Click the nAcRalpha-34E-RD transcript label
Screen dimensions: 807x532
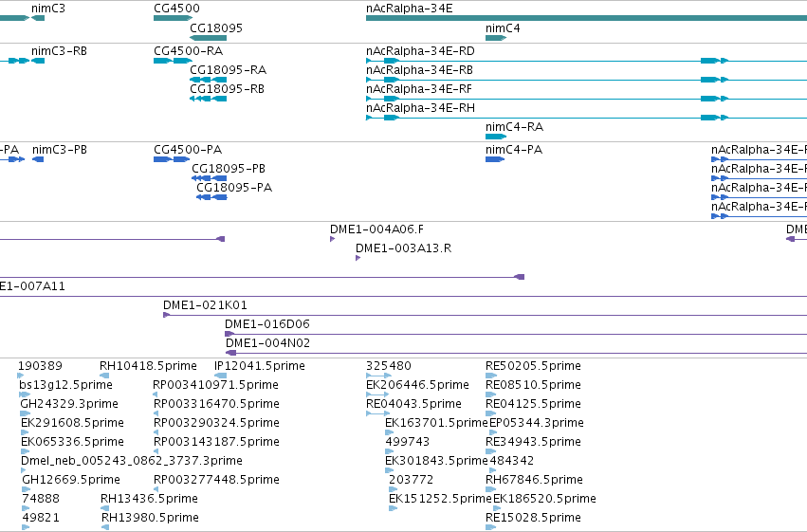click(x=420, y=51)
